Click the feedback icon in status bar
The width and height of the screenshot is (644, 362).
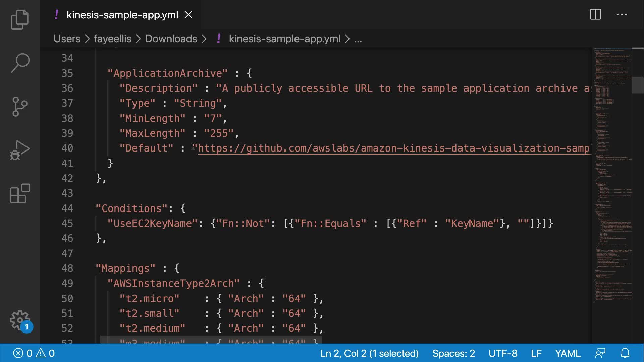point(600,353)
